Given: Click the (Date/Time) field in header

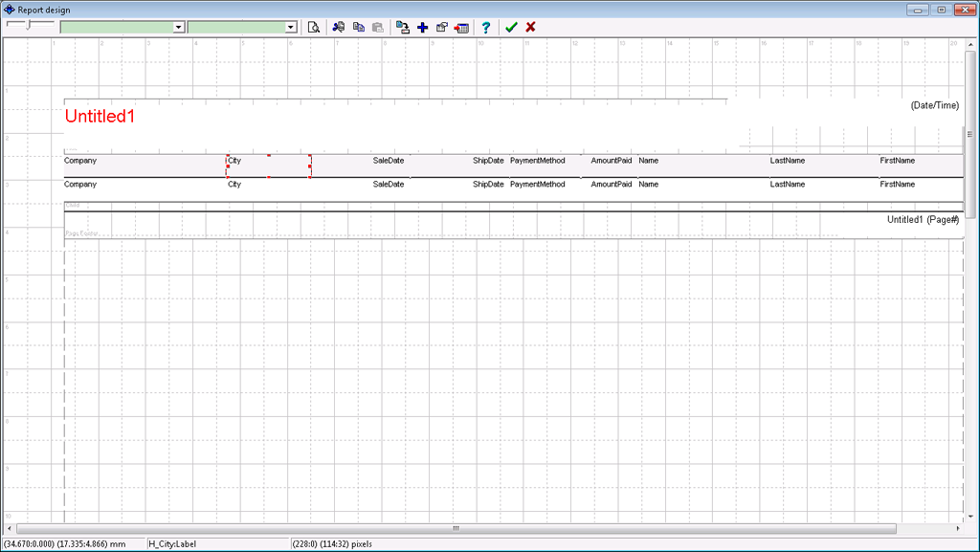Looking at the screenshot, I should click(934, 105).
